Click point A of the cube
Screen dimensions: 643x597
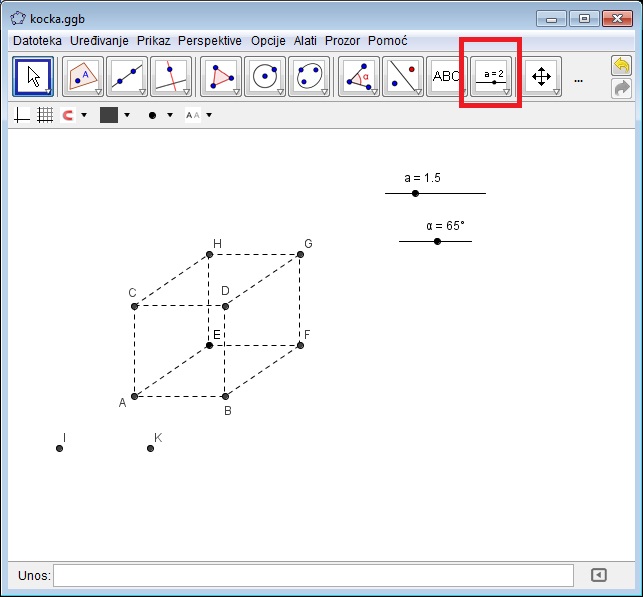coord(134,396)
